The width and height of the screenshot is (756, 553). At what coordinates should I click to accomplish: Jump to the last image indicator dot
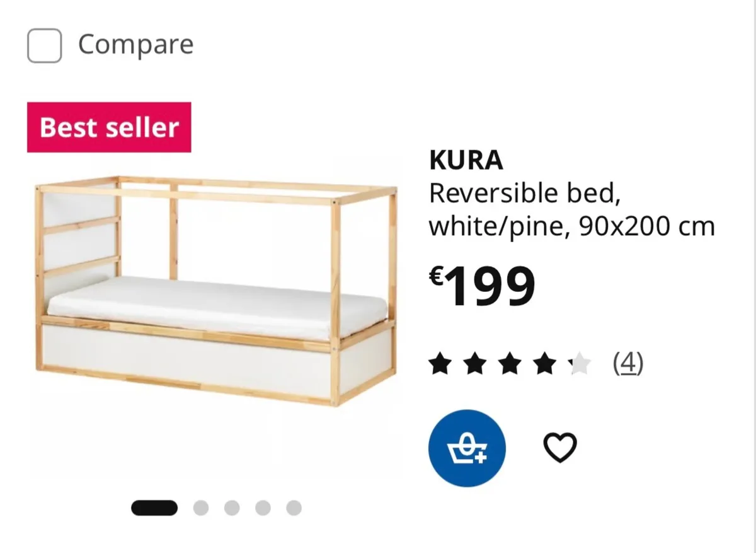(x=294, y=506)
